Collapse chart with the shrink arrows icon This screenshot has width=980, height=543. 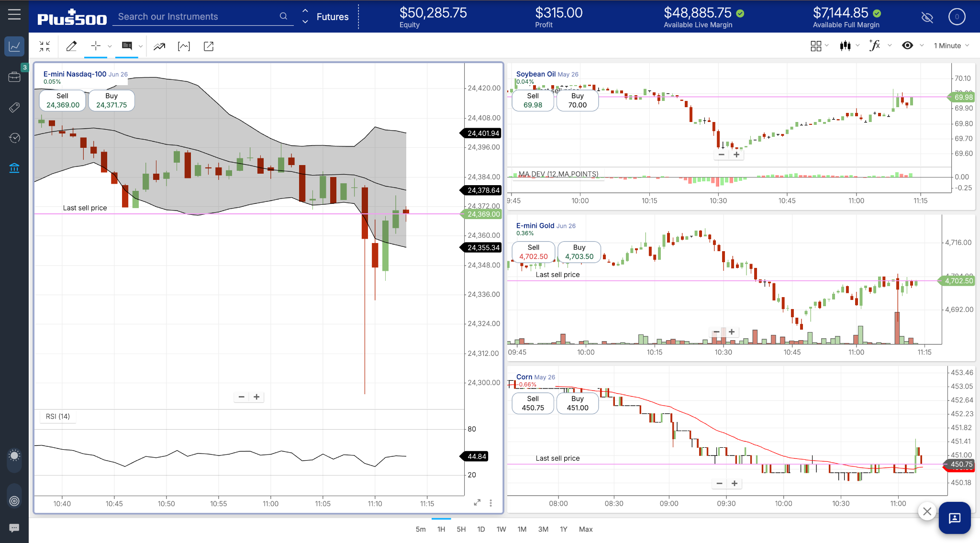tap(45, 46)
